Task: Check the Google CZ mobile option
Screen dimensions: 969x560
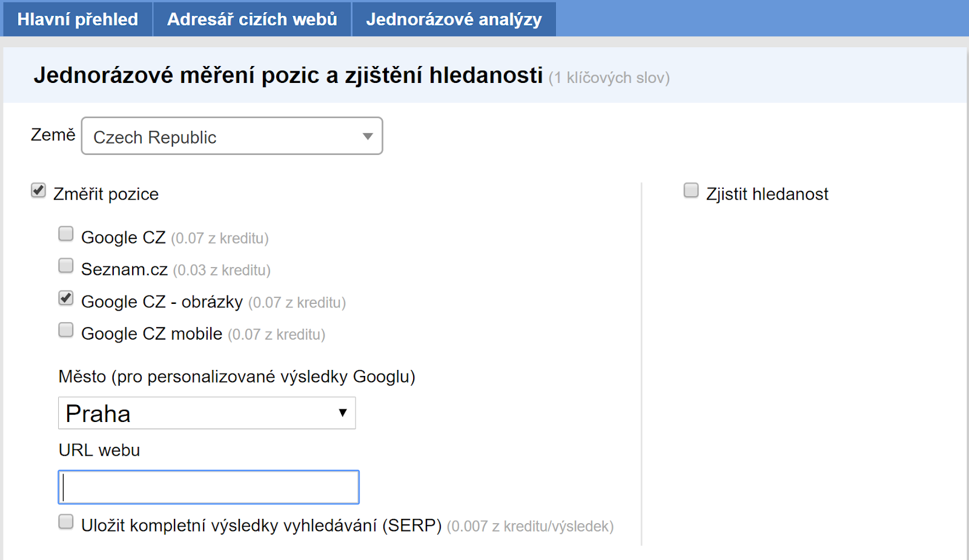Action: coord(66,330)
